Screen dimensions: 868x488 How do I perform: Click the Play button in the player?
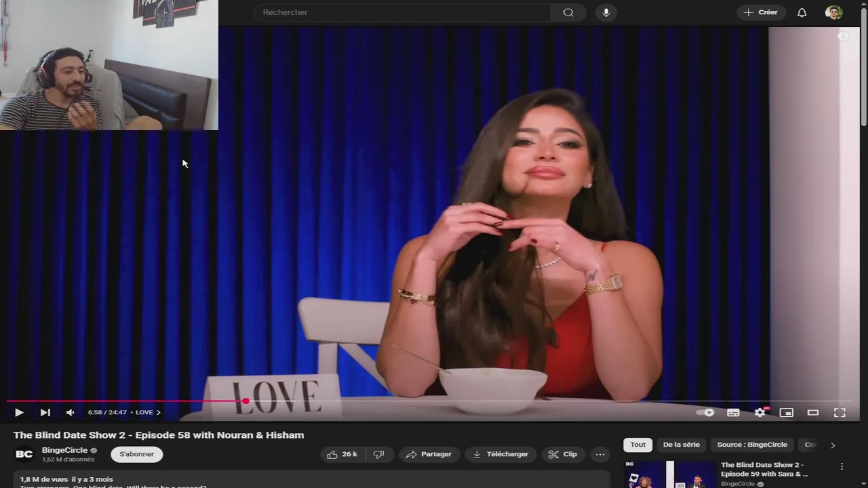19,412
